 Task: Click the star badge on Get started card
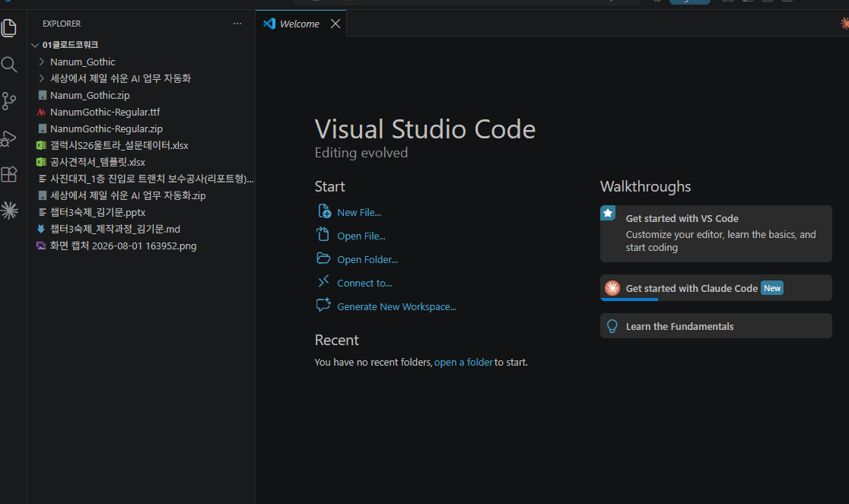tap(608, 213)
